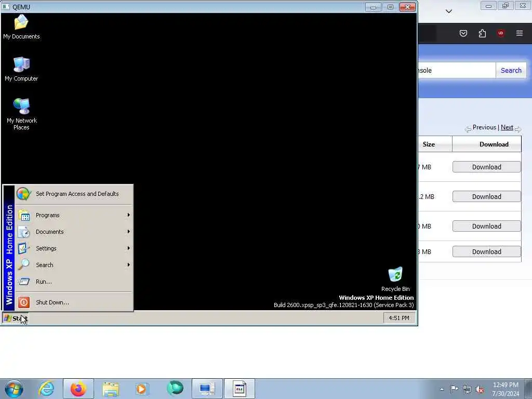Expand the Programs submenu arrow

(x=129, y=215)
